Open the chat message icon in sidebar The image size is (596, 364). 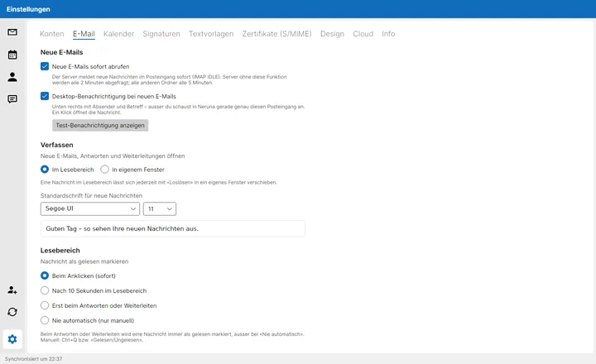click(12, 99)
